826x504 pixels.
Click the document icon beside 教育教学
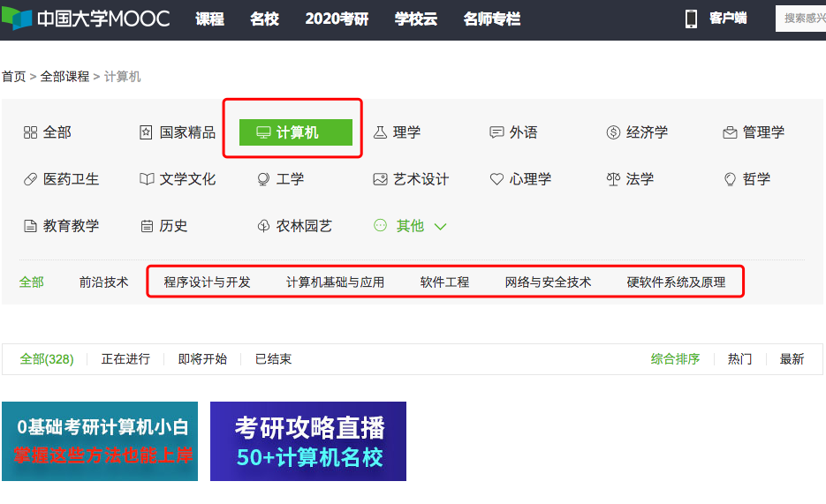tap(31, 226)
